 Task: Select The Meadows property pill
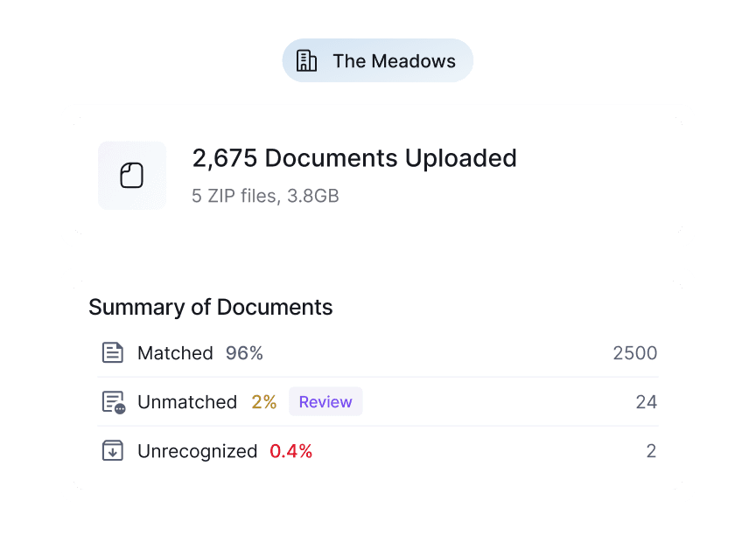coord(377,61)
